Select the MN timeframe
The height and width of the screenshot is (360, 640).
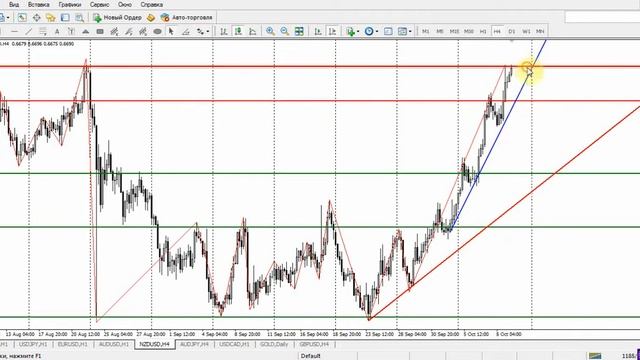[x=540, y=31]
